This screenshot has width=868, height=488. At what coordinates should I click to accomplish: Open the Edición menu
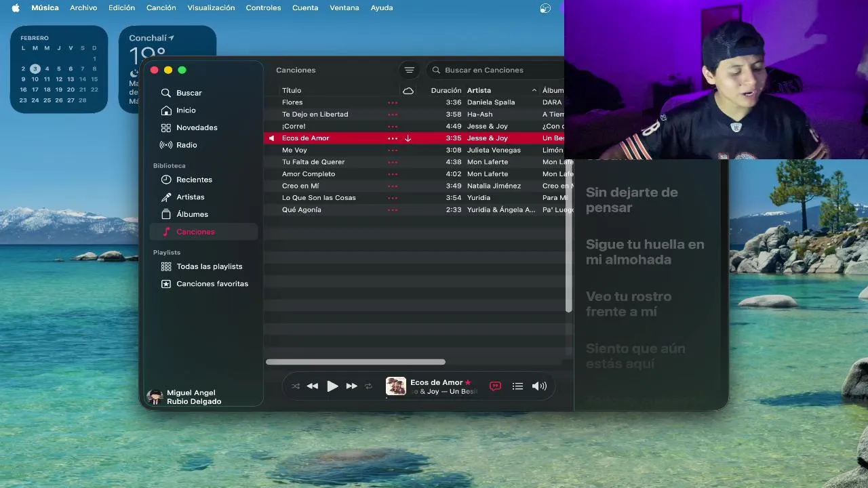click(122, 7)
